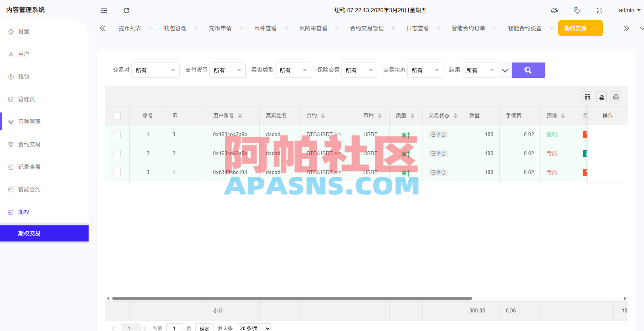Collapse the sidebar with the menu icon

coord(104,10)
